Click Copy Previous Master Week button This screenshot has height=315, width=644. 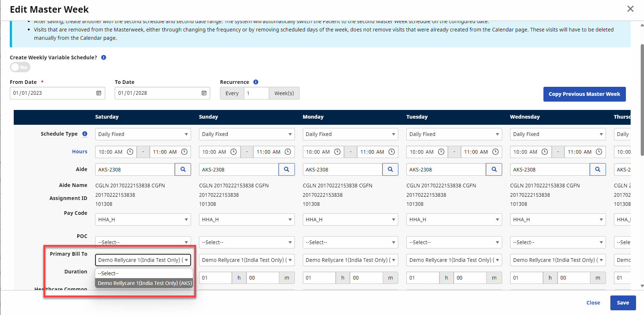[584, 94]
